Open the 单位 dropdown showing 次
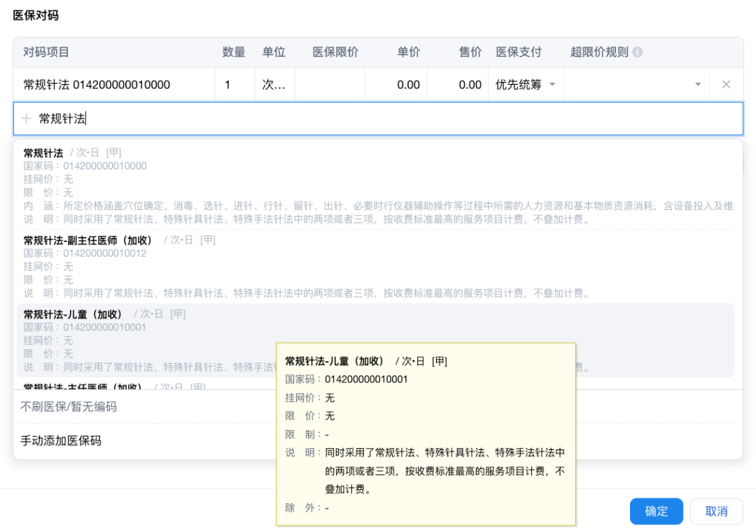The height and width of the screenshot is (532, 756). tap(274, 85)
